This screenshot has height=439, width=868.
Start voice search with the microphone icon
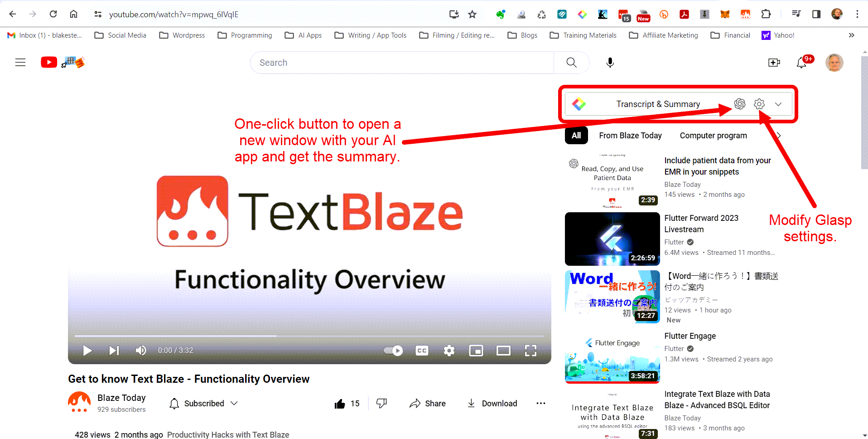[x=610, y=63]
